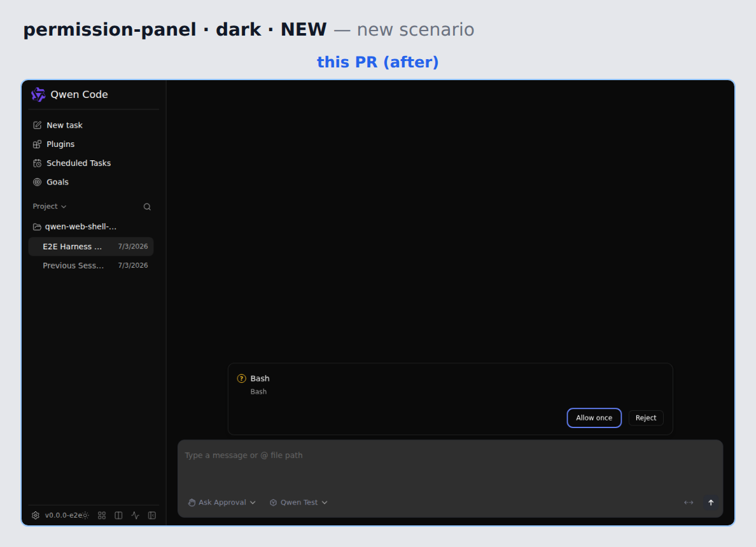This screenshot has height=547, width=756.
Task: Expand the Project dropdown
Action: pos(50,206)
